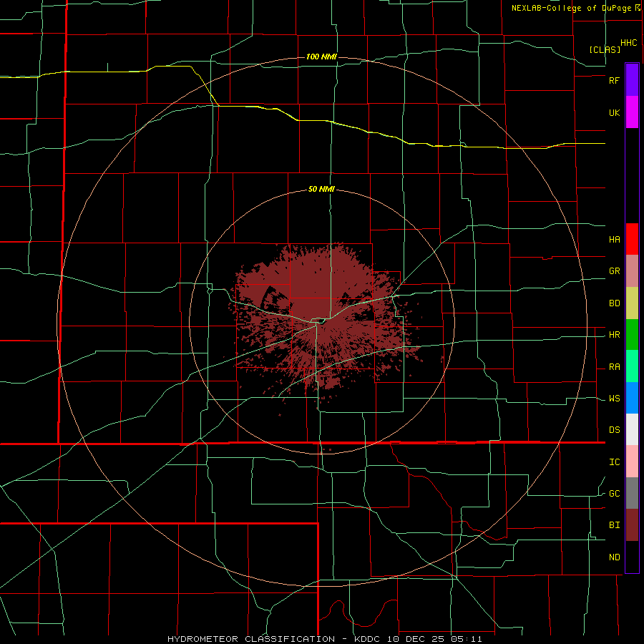644x644 pixels.
Task: Click the pink GR legend swatch
Action: pos(632,271)
